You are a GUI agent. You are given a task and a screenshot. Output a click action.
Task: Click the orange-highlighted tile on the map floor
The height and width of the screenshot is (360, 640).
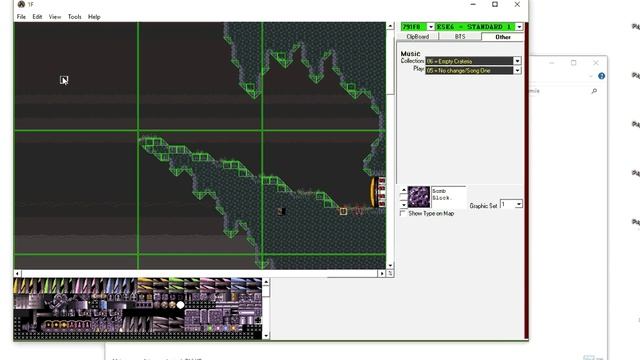343,211
